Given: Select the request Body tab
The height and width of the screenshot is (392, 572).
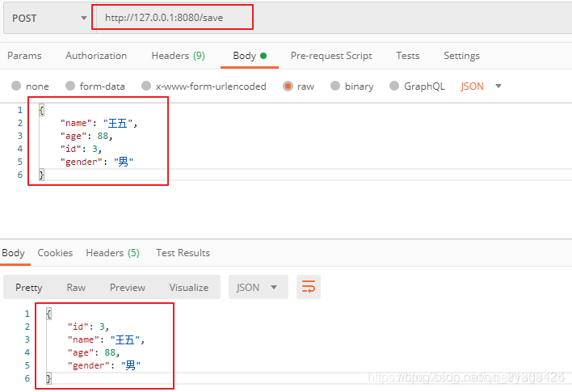Looking at the screenshot, I should coord(250,56).
